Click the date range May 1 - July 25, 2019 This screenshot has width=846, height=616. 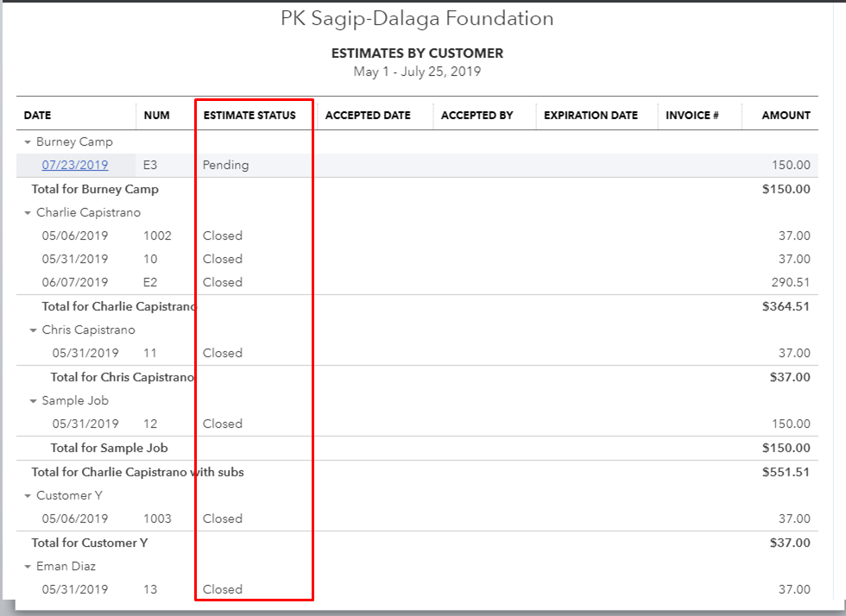tap(417, 72)
